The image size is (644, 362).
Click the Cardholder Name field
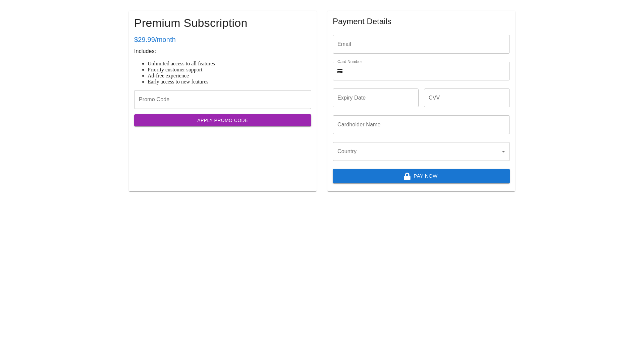(421, 125)
